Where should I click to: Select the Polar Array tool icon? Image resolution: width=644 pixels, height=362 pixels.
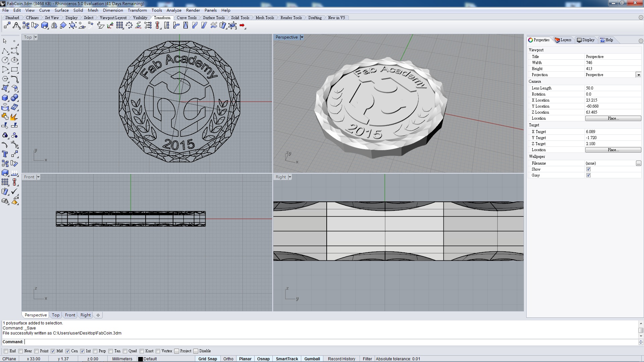coord(129,25)
